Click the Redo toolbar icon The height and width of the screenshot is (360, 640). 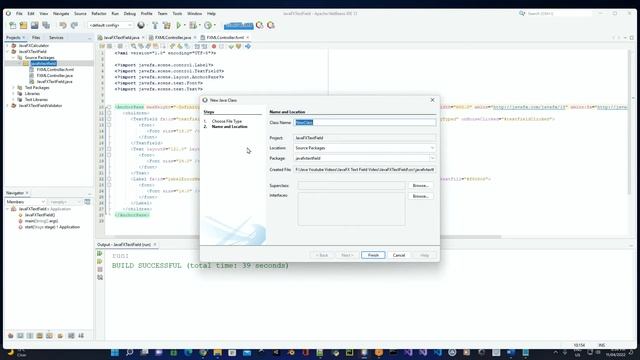point(74,25)
